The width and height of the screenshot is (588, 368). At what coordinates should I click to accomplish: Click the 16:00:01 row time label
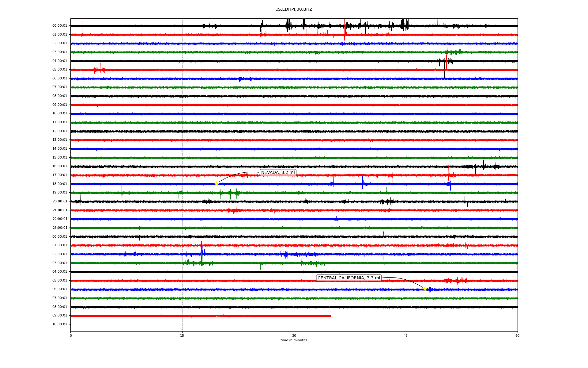[x=60, y=166]
